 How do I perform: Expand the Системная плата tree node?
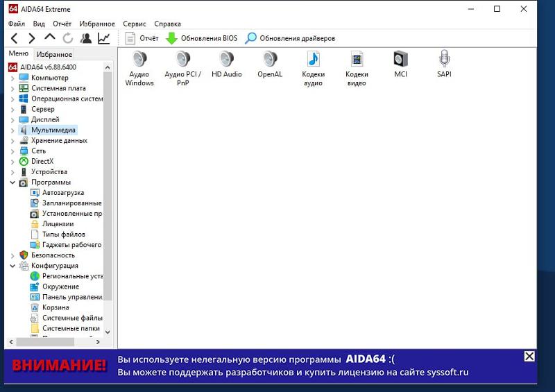click(x=12, y=89)
